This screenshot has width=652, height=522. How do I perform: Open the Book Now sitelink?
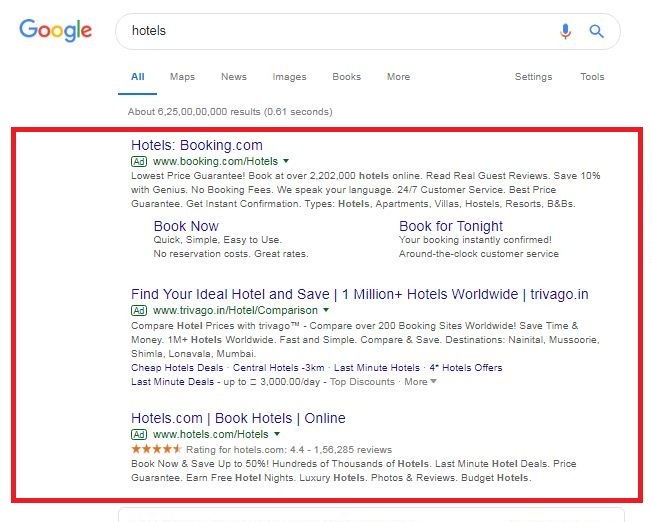186,226
